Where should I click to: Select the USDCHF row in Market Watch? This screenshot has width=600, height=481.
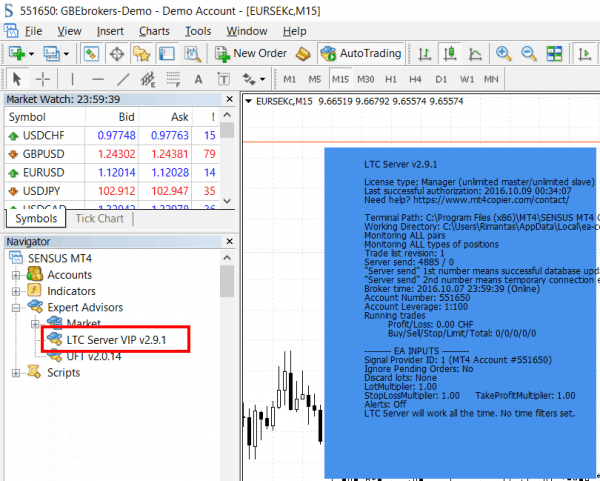(112, 135)
